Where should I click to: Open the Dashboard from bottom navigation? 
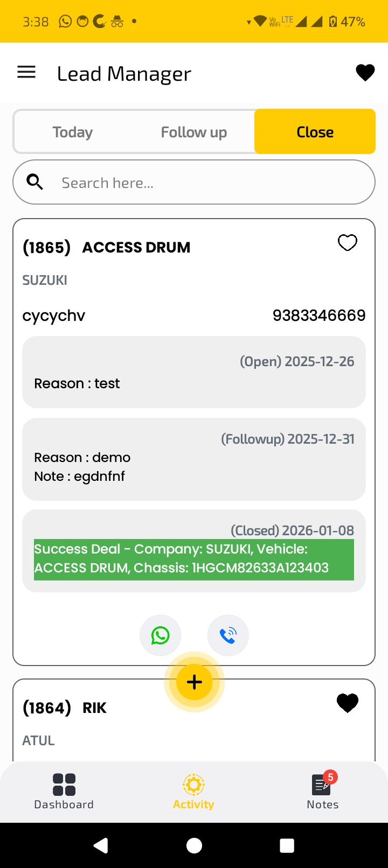tap(64, 791)
